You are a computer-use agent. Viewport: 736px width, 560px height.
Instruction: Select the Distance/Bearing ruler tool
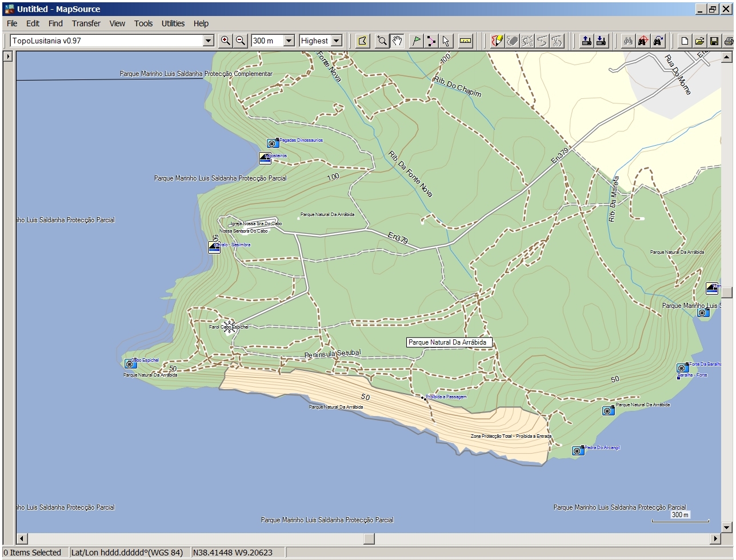click(466, 41)
